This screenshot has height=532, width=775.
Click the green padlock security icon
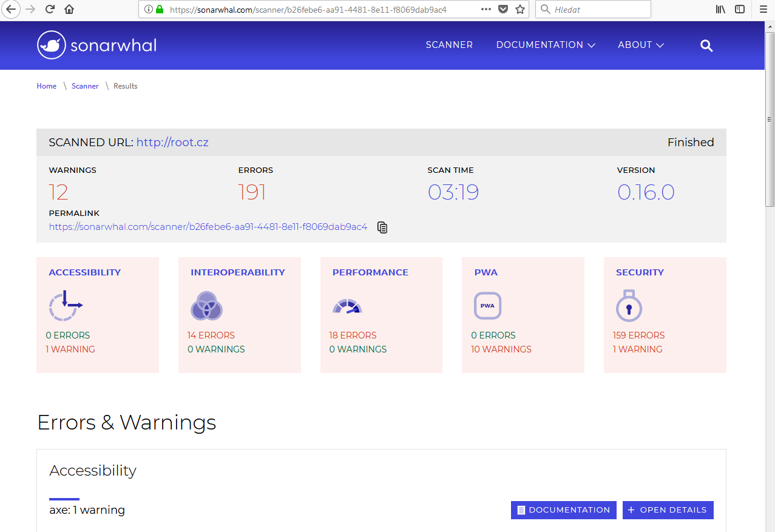160,9
